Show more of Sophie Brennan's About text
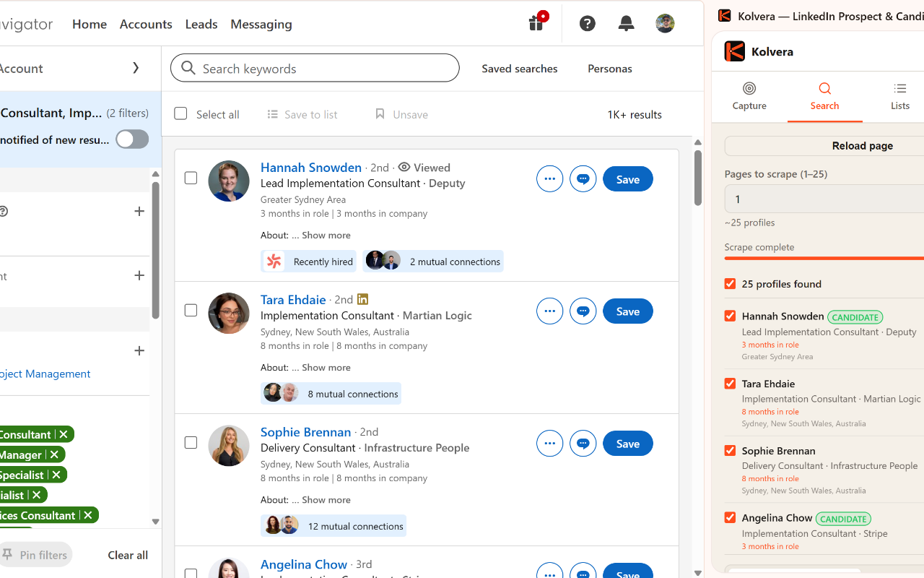The image size is (924, 578). coord(326,499)
